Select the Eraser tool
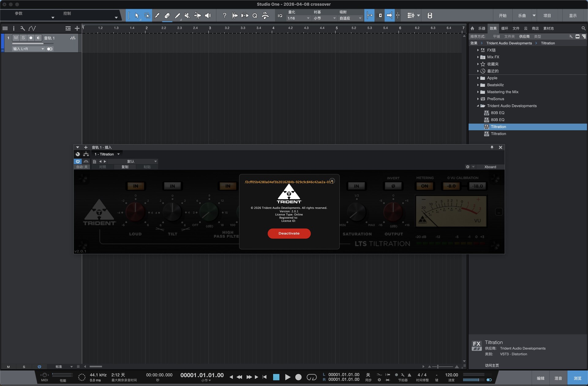The width and height of the screenshot is (588, 386). [167, 16]
